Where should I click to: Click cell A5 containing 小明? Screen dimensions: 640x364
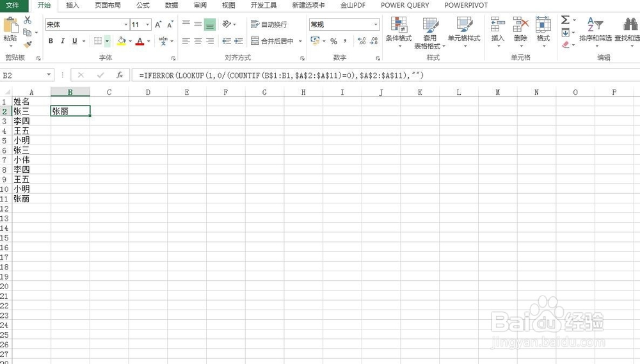[x=31, y=140]
